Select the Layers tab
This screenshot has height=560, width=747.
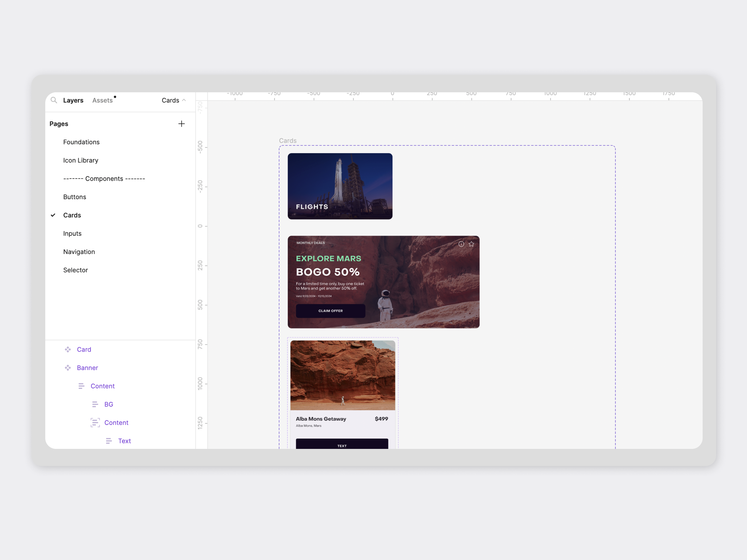73,100
